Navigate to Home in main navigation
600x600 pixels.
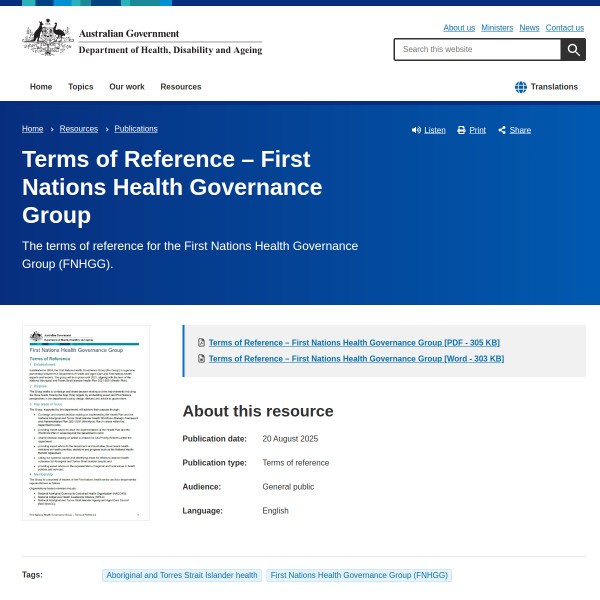pyautogui.click(x=41, y=87)
